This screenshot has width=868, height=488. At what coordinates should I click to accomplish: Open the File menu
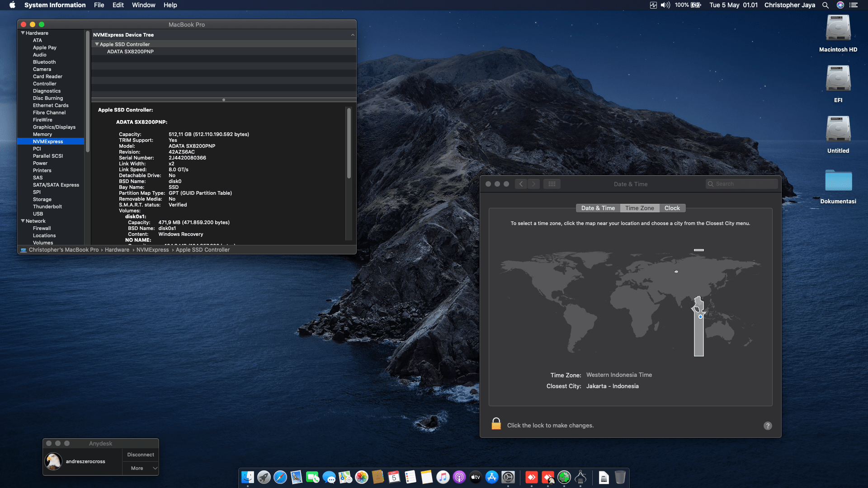pos(99,5)
